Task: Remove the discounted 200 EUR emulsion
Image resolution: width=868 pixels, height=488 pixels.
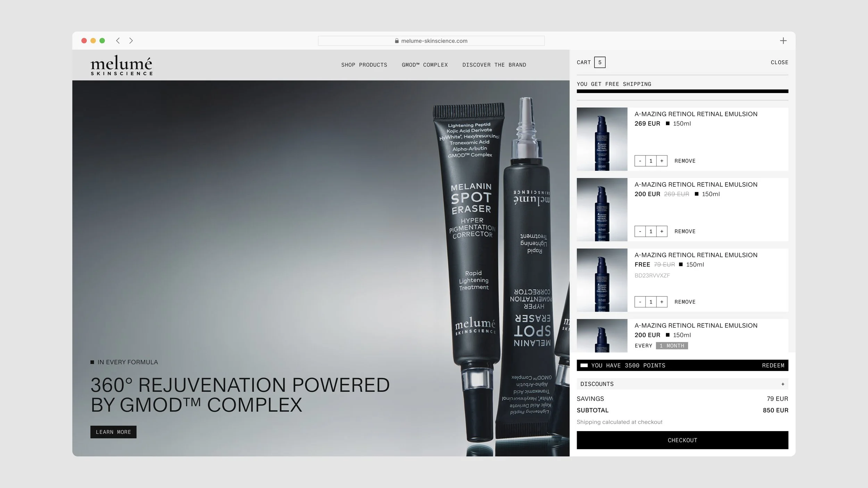Action: click(x=685, y=232)
